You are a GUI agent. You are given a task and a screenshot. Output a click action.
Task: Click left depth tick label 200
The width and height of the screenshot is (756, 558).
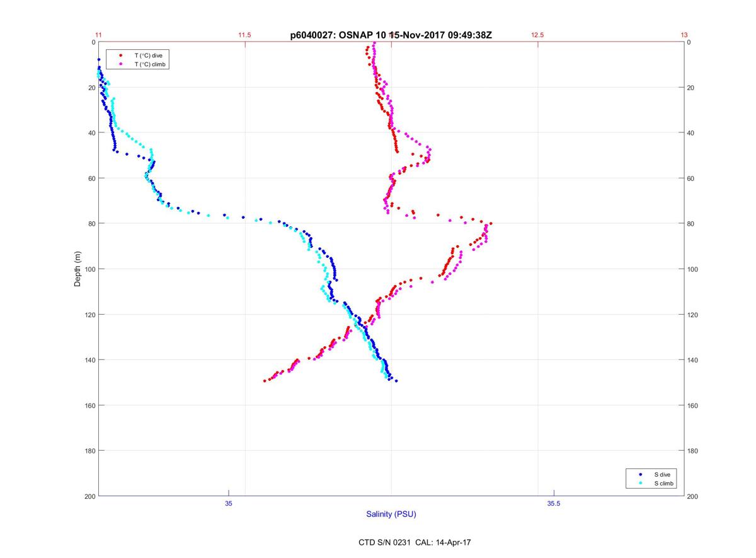click(x=89, y=496)
